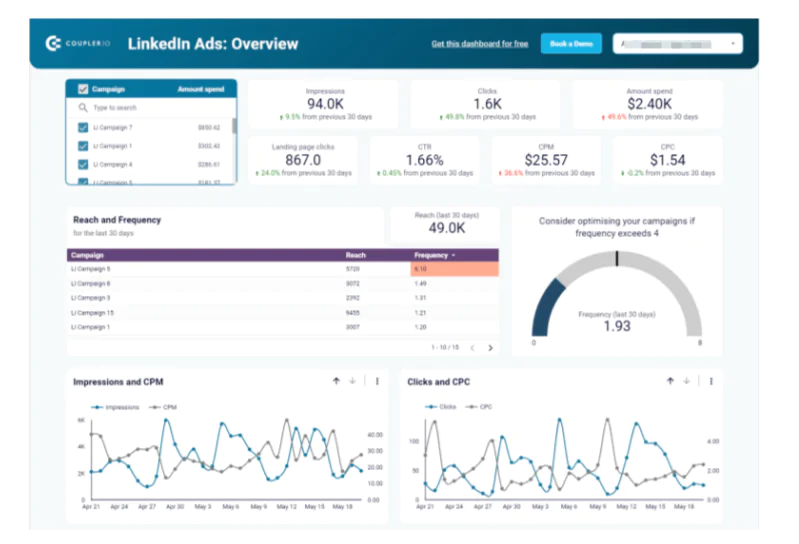Click the Frequency column sort arrow
The height and width of the screenshot is (544, 799).
click(454, 255)
